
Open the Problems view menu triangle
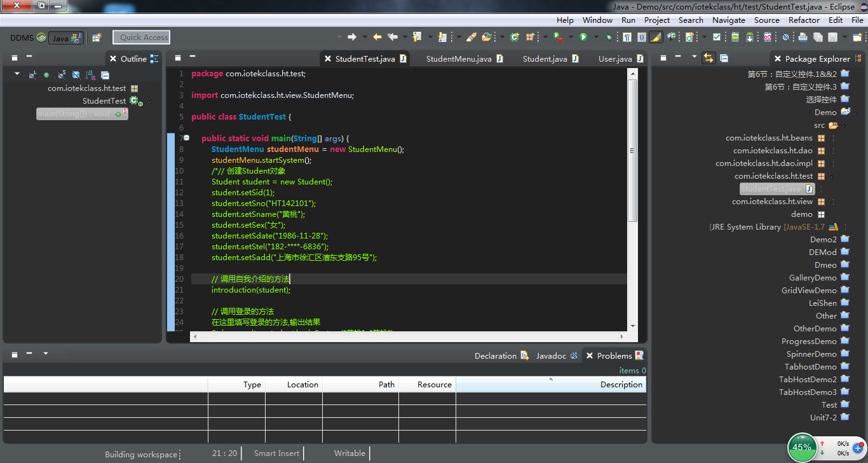coord(46,353)
